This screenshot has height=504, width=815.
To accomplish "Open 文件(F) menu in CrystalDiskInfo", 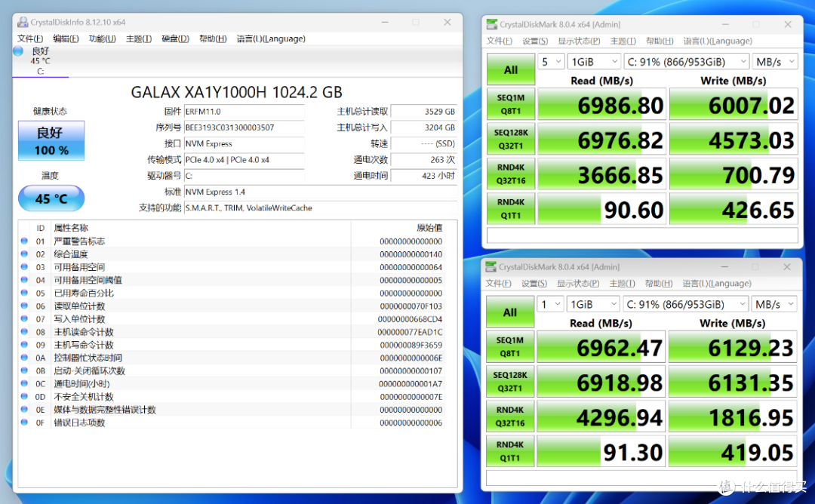I will pos(30,39).
